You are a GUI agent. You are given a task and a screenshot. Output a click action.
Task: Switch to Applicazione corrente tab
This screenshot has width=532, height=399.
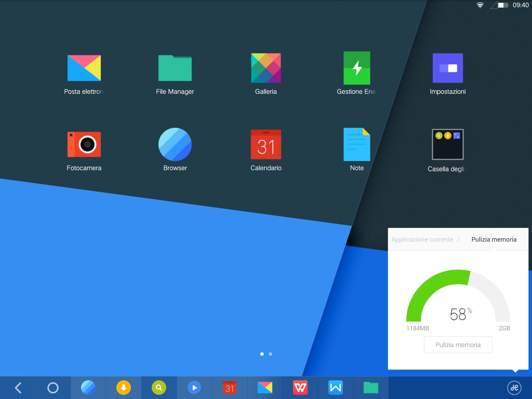coord(422,240)
